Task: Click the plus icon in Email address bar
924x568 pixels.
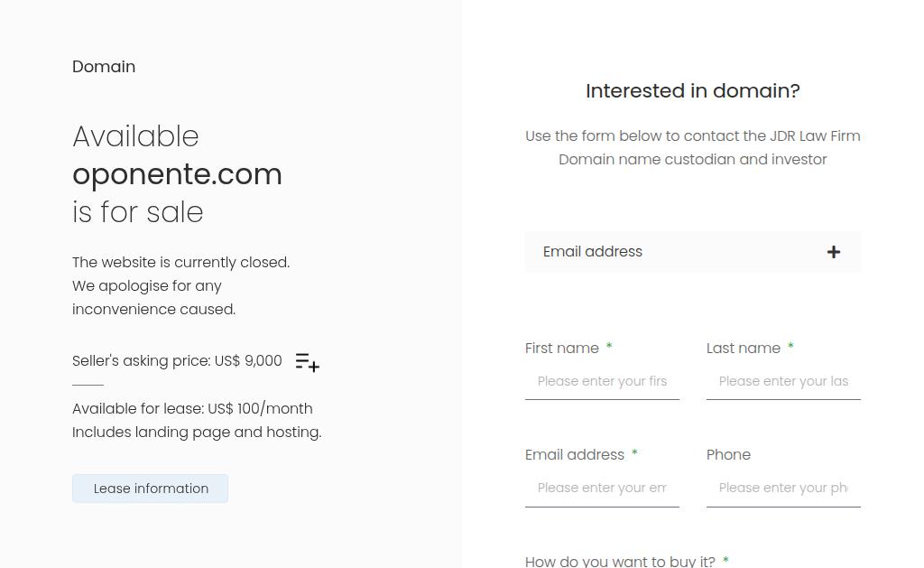Action: pyautogui.click(x=834, y=252)
